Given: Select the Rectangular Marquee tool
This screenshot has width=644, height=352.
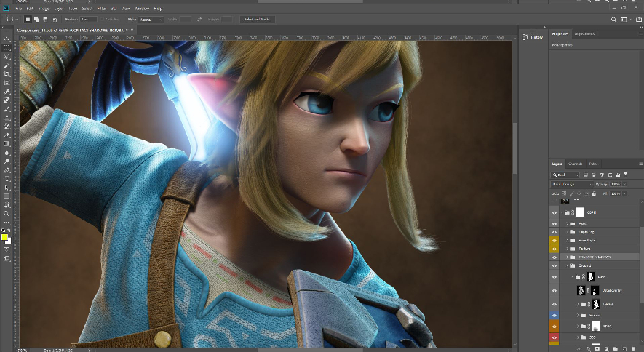Looking at the screenshot, I should tap(7, 47).
